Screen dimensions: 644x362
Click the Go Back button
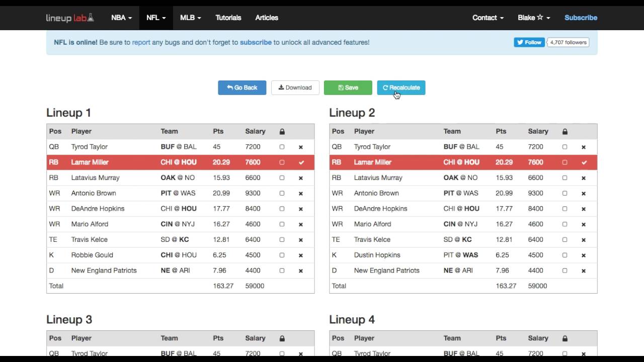[x=242, y=87]
